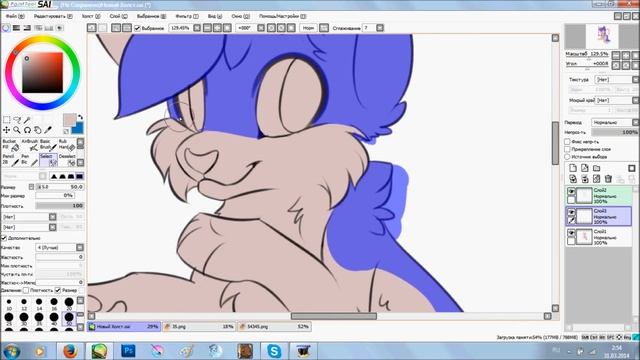The image size is (640, 360).
Task: Choose the Select pen tool
Action: (x=48, y=160)
